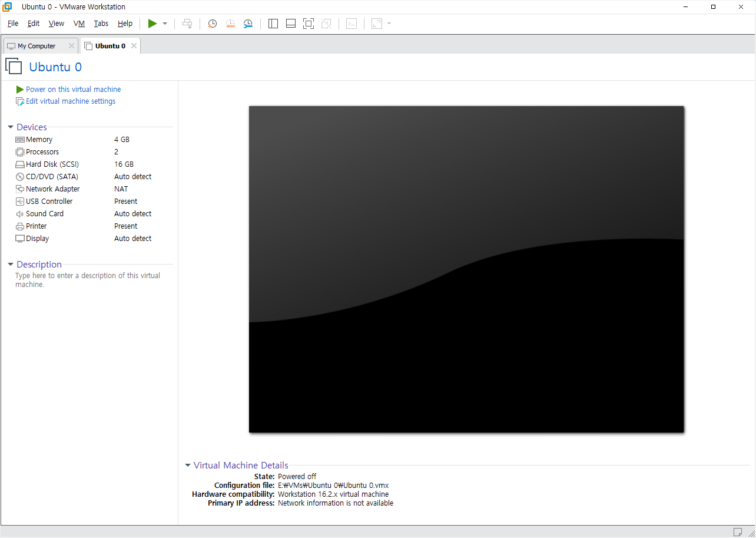Click Auto detect in the CD/DVD row
Viewport: 756px width, 538px height.
133,177
